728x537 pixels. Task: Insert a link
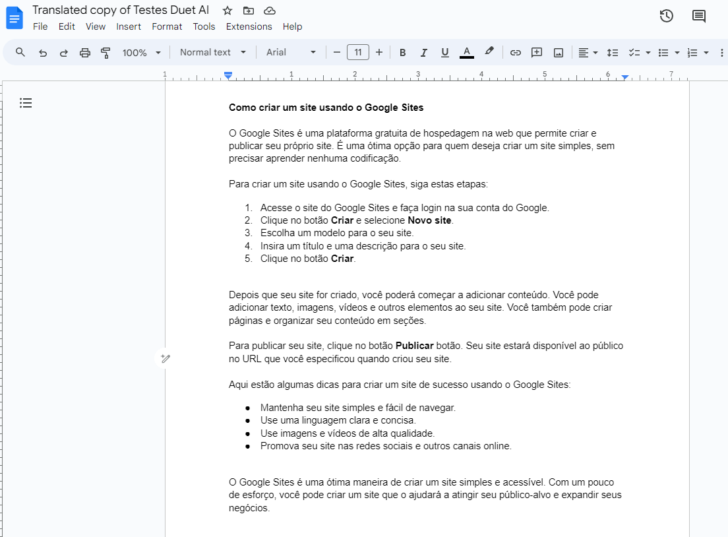[x=515, y=52]
